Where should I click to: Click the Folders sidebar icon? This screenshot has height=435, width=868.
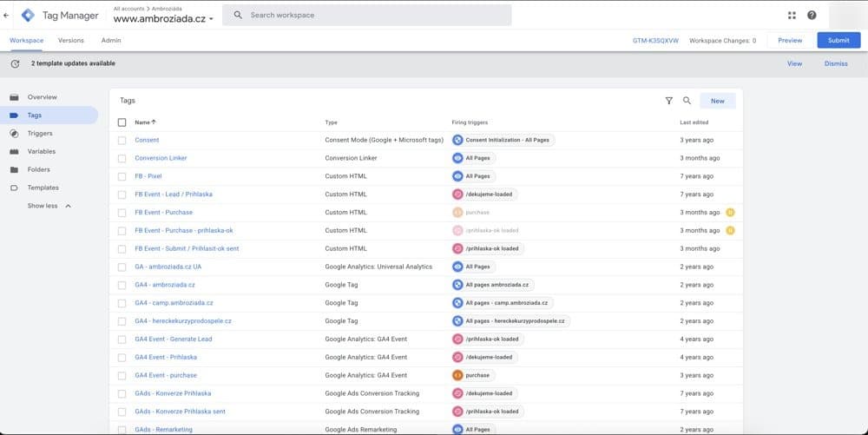coord(15,170)
